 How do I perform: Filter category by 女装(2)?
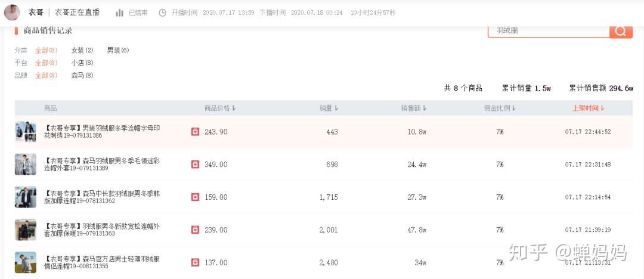click(x=82, y=50)
